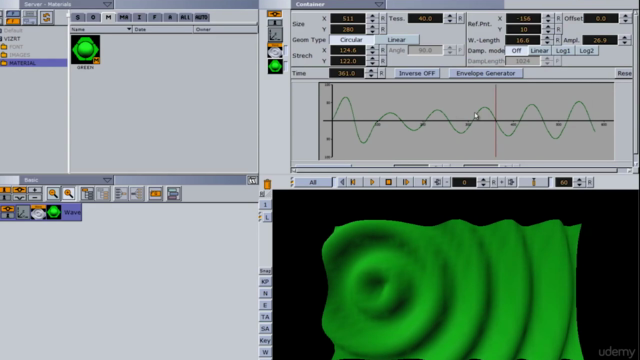Click the plus button in scene tree toolbar
The height and width of the screenshot is (360, 640).
(x=34, y=190)
